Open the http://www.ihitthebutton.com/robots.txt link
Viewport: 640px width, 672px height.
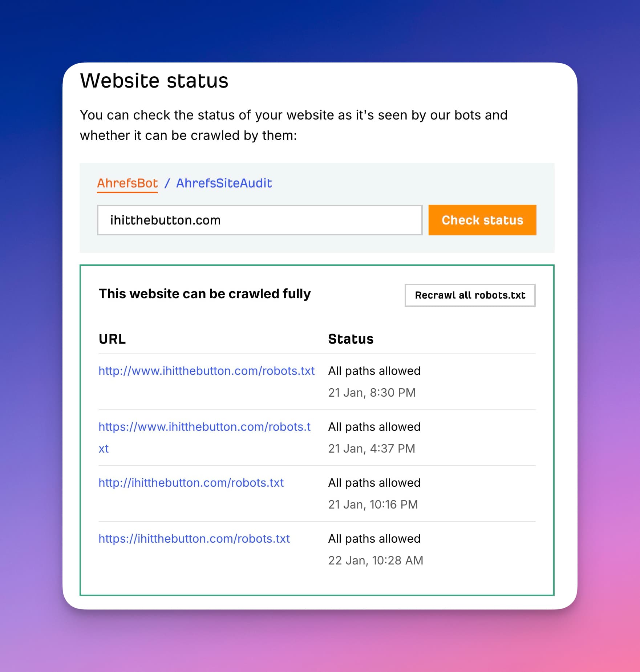tap(206, 371)
